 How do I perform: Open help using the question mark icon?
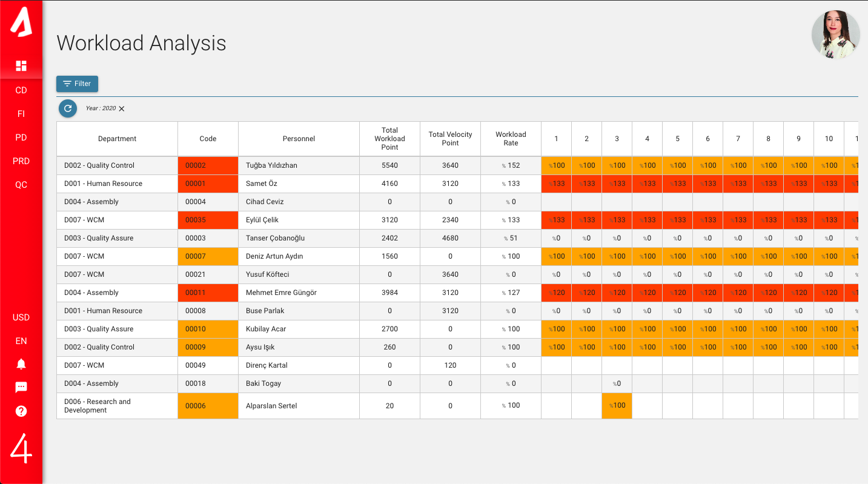(21, 411)
